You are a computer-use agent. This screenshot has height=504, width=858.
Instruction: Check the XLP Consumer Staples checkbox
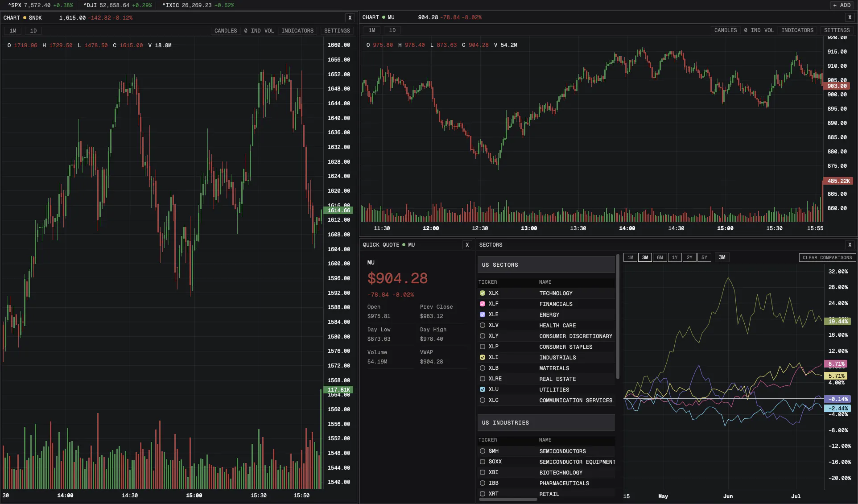click(x=483, y=347)
